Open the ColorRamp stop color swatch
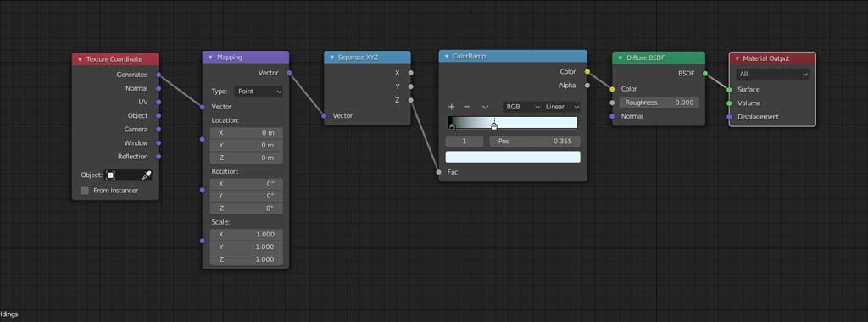Screen dimensions: 868x322 point(513,157)
